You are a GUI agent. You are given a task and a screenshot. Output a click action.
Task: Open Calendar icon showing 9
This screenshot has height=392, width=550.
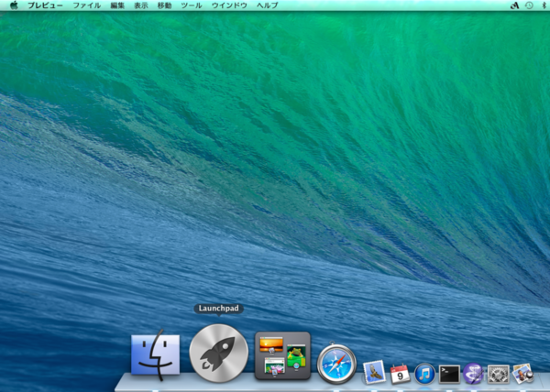tap(400, 374)
